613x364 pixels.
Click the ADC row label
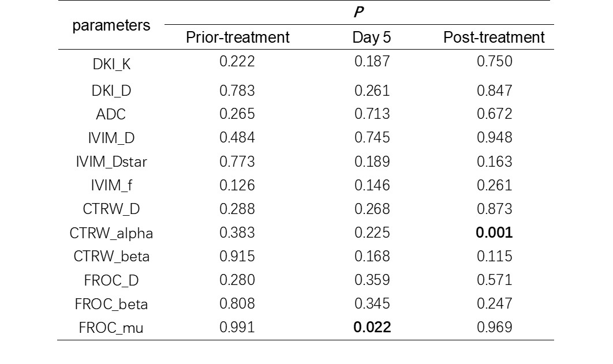click(x=110, y=114)
